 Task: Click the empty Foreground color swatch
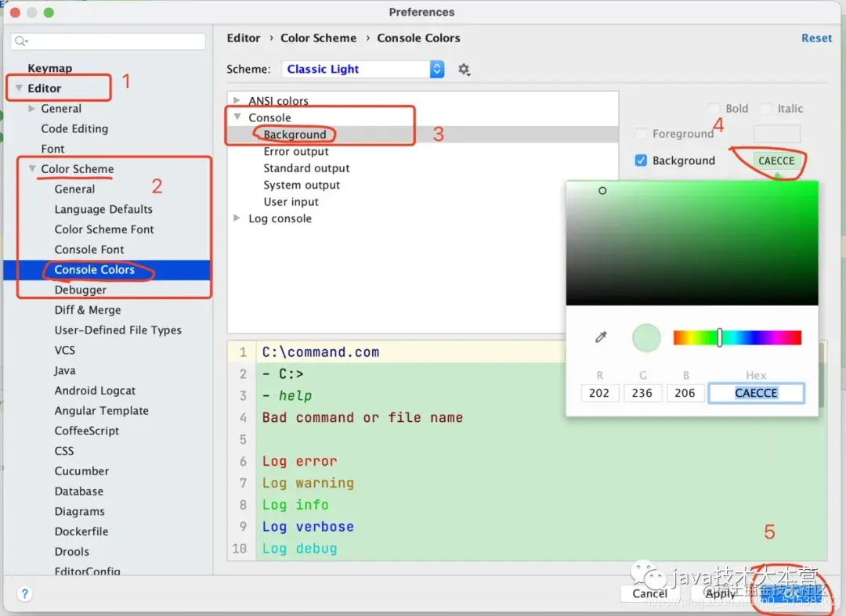point(777,133)
